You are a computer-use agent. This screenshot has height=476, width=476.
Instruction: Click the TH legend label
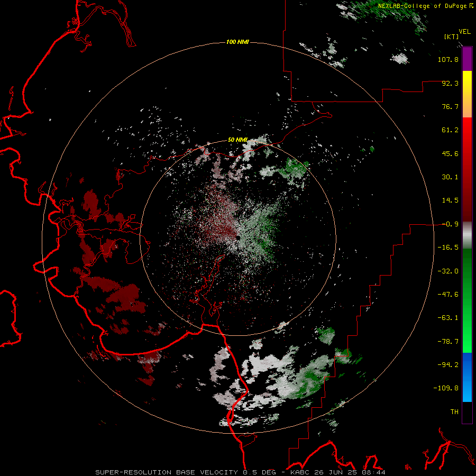click(x=454, y=411)
